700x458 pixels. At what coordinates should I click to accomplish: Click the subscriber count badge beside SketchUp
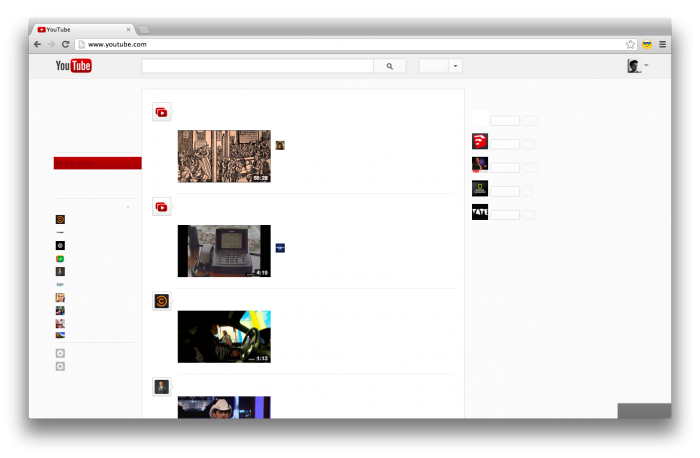click(x=529, y=144)
